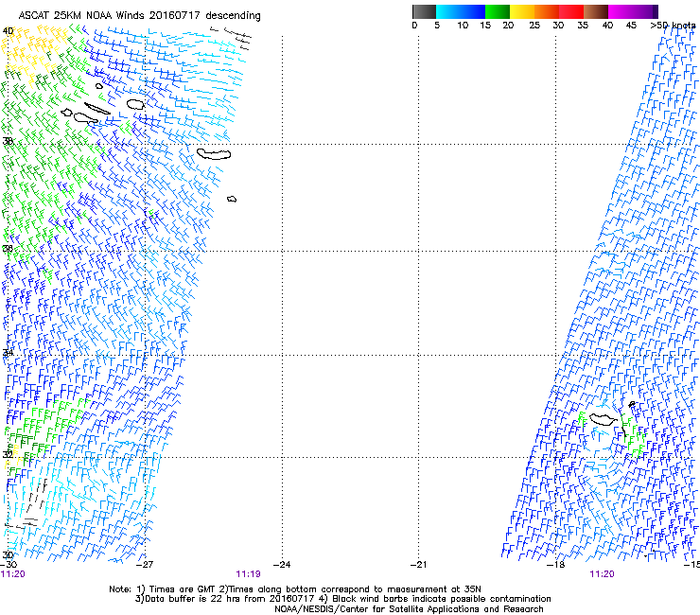Click the legend tick label '25'
The width and height of the screenshot is (700, 615).
tap(534, 26)
